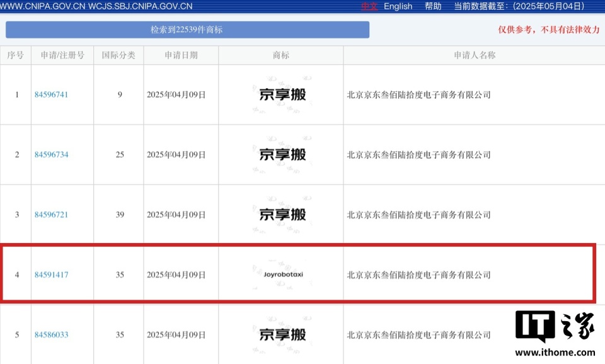Open registration number 84596734
Screen dimensions: 605x364
51,155
